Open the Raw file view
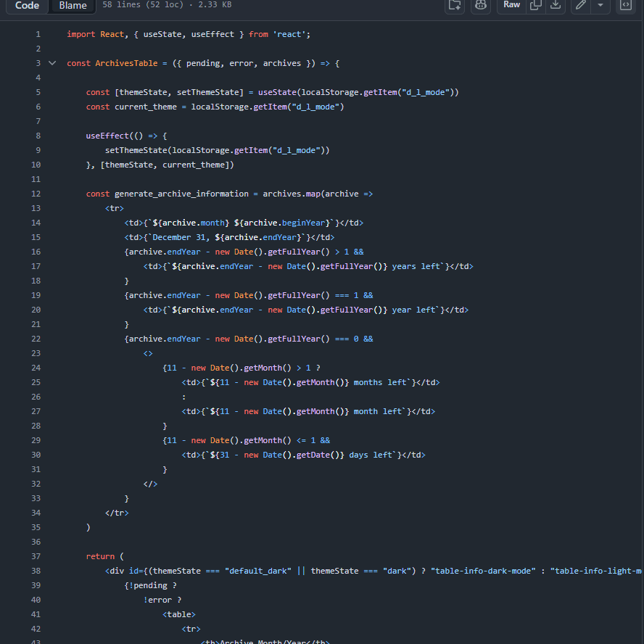This screenshot has height=644, width=644. [x=511, y=5]
